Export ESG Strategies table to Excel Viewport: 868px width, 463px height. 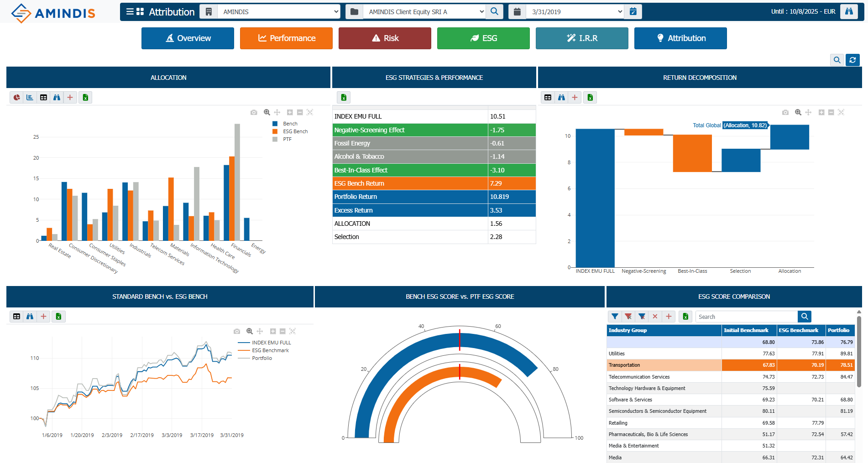point(344,98)
